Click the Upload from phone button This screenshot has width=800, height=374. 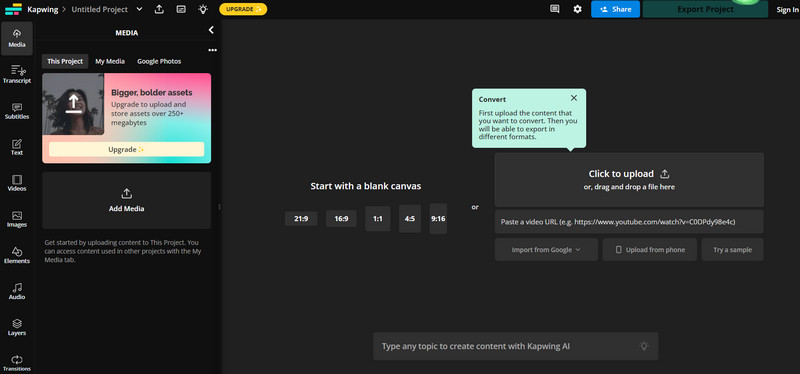[x=649, y=250]
